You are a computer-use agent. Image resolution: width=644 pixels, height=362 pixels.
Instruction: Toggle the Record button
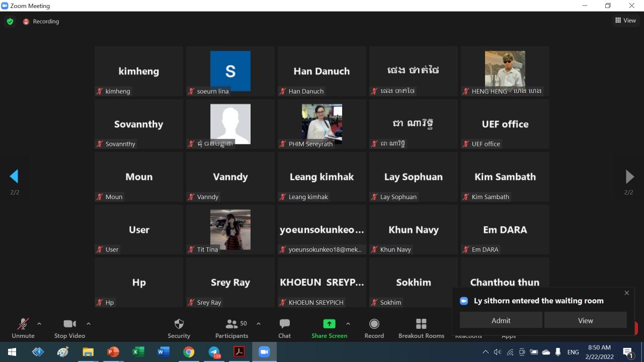click(374, 324)
